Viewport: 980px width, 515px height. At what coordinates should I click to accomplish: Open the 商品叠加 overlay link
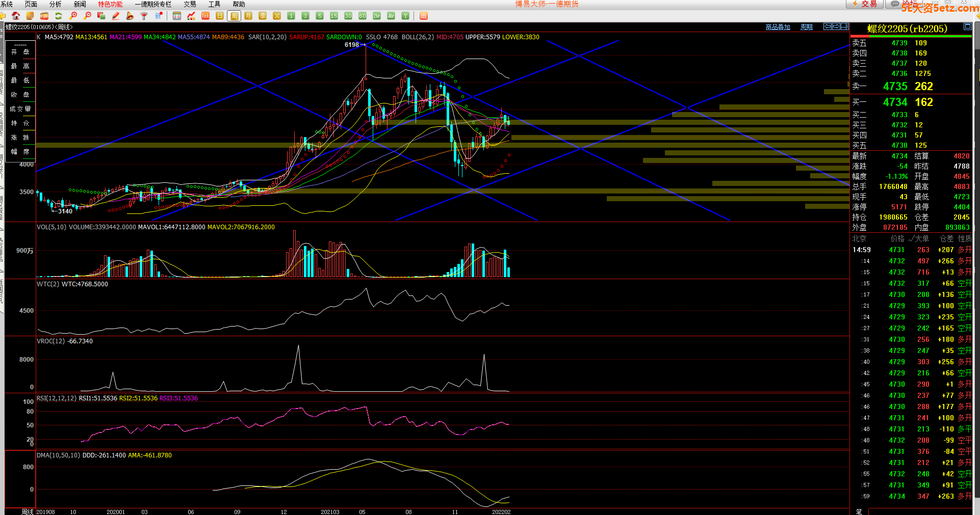click(778, 27)
